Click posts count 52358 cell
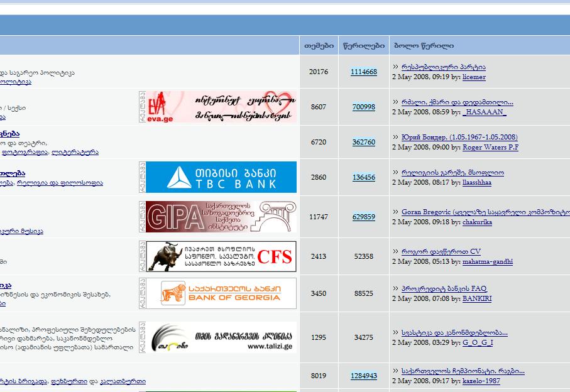The height and width of the screenshot is (392, 570). click(363, 256)
